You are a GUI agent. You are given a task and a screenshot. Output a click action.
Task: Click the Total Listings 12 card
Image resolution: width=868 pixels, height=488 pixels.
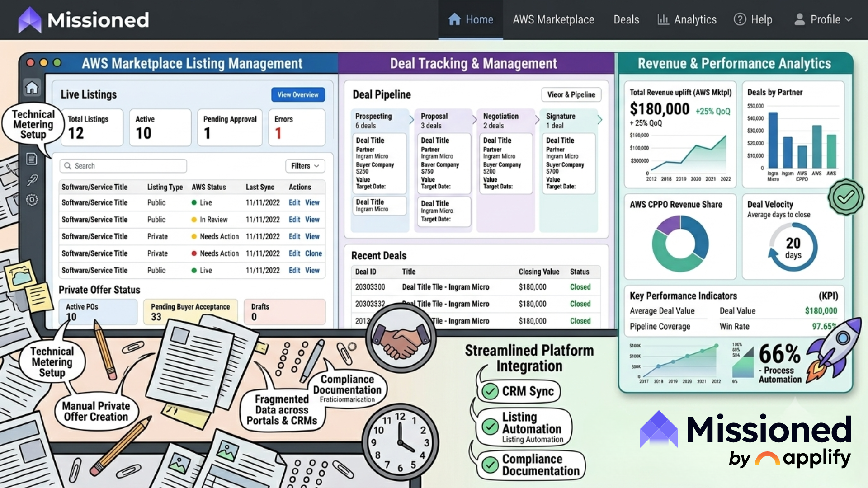92,127
